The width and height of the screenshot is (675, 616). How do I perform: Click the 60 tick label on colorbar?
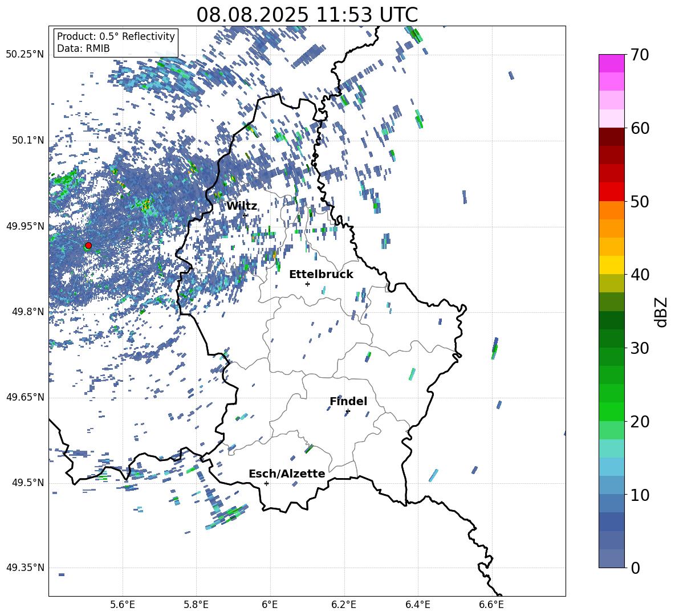click(640, 128)
